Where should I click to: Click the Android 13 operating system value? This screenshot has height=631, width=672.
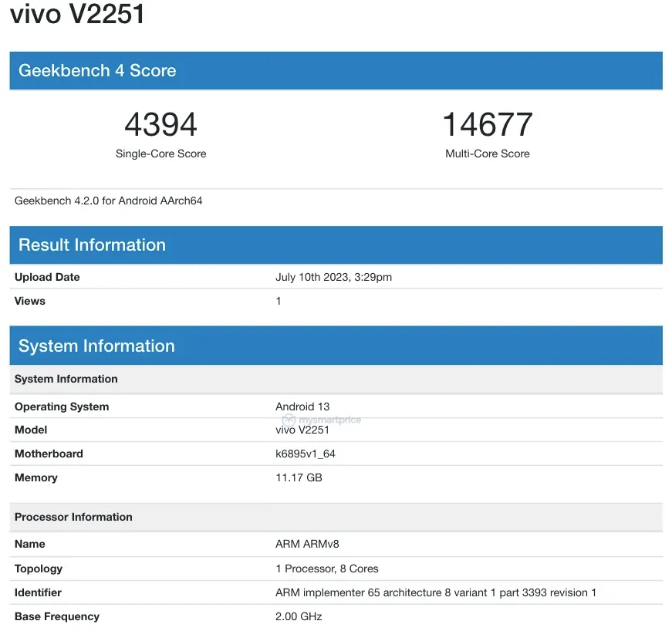[302, 407]
